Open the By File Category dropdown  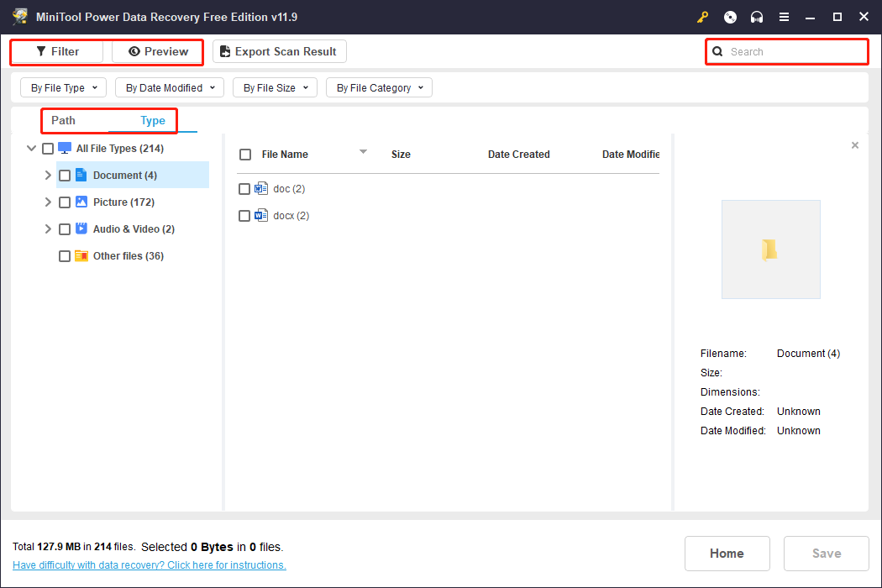[x=379, y=87]
